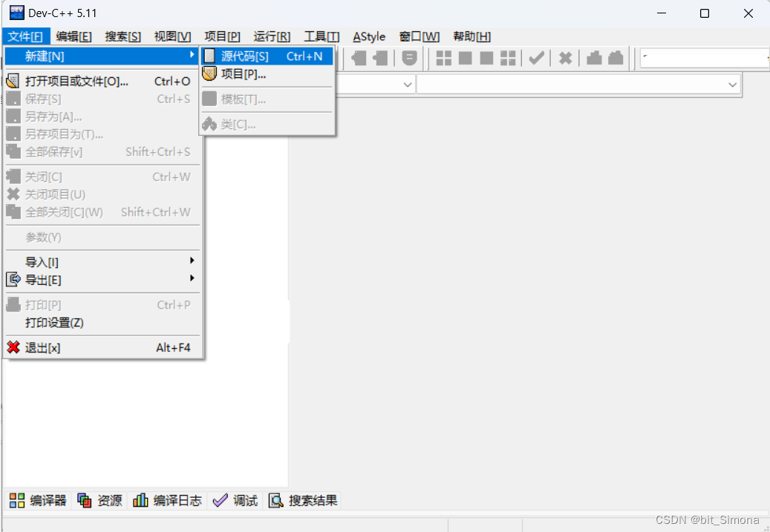Expand the 导出[E] submenu
Viewport: 770px width, 532px height.
tap(192, 278)
